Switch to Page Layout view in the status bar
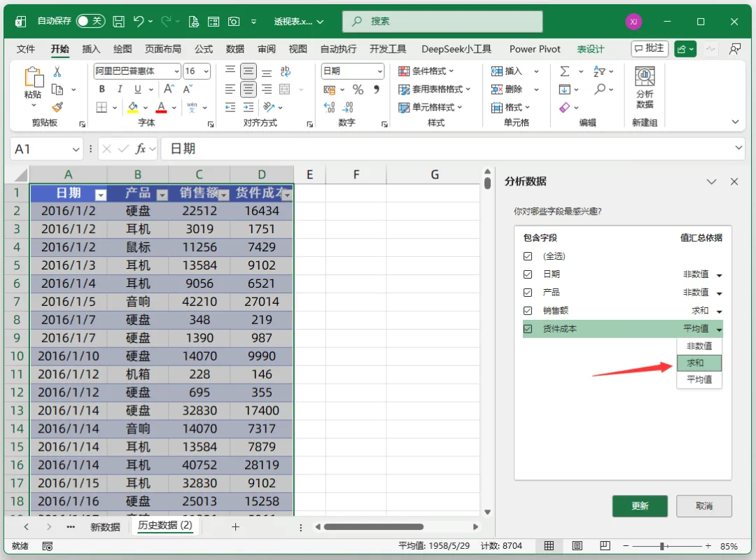This screenshot has height=560, width=756. click(x=577, y=545)
